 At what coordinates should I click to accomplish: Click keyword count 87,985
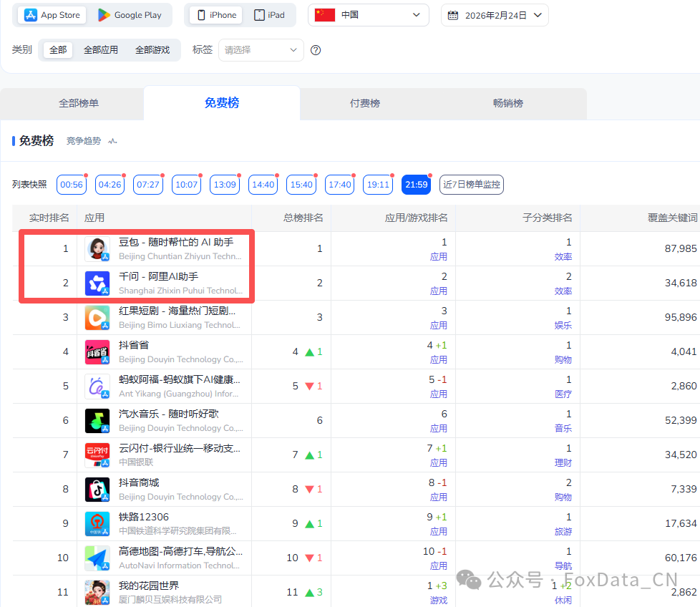click(681, 248)
